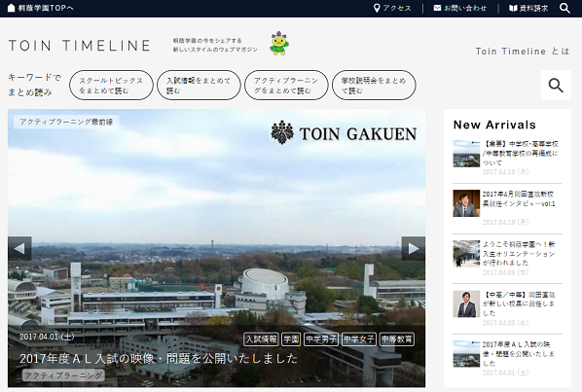Click the アクセス map pin icon
This screenshot has width=582, height=392.
click(377, 8)
